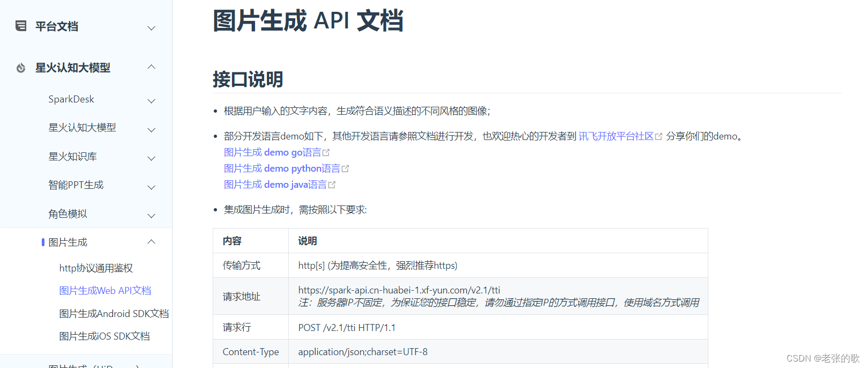Click the 集成图片生成时 bullet text

(x=295, y=210)
